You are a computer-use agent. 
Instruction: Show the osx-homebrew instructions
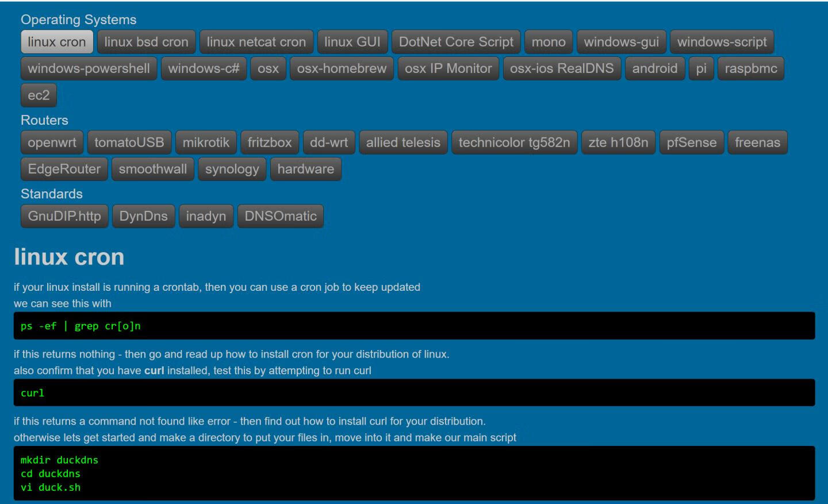[342, 68]
